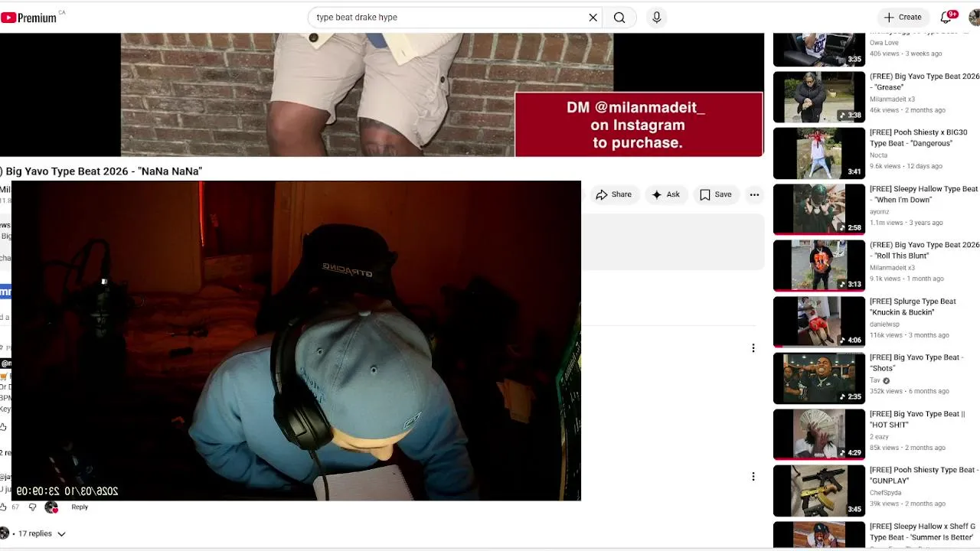980x551 pixels.
Task: Visit Nocta channel name
Action: [878, 155]
